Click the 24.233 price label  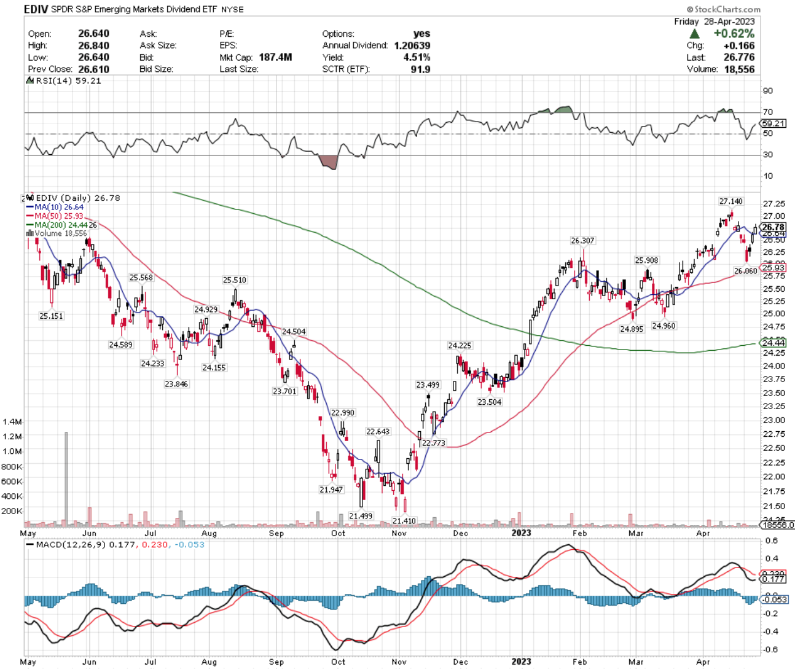pyautogui.click(x=152, y=363)
